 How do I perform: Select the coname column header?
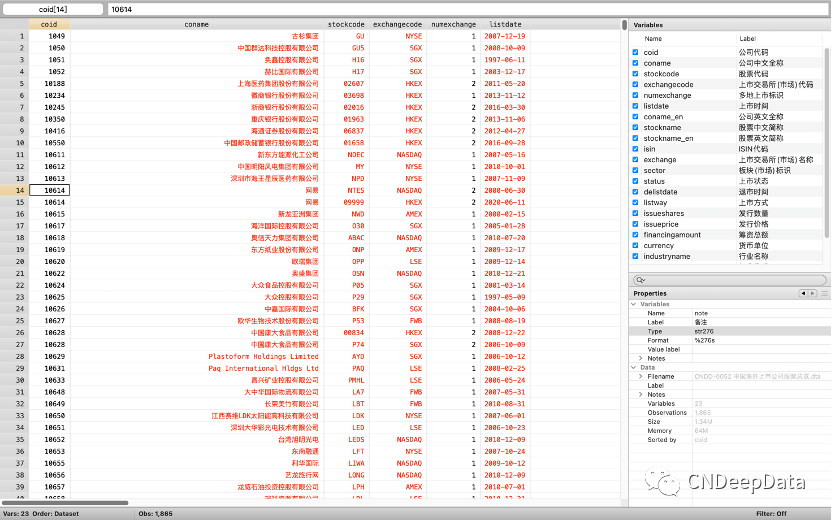[x=196, y=24]
